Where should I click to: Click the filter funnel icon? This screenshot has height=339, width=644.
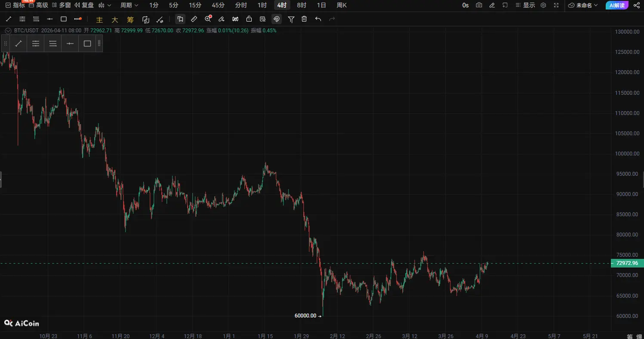pyautogui.click(x=291, y=19)
